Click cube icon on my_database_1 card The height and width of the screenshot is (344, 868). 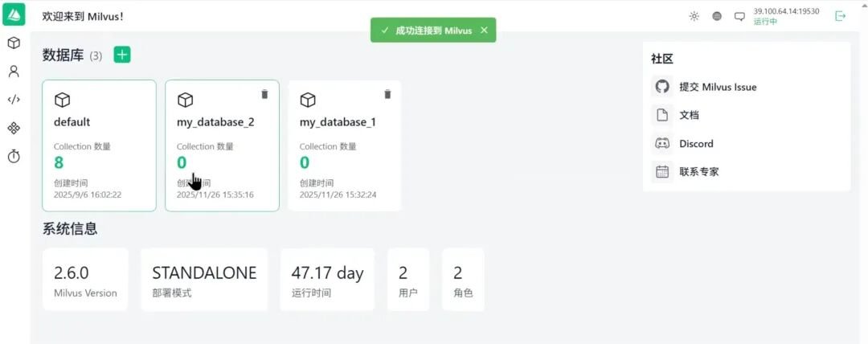coord(308,100)
